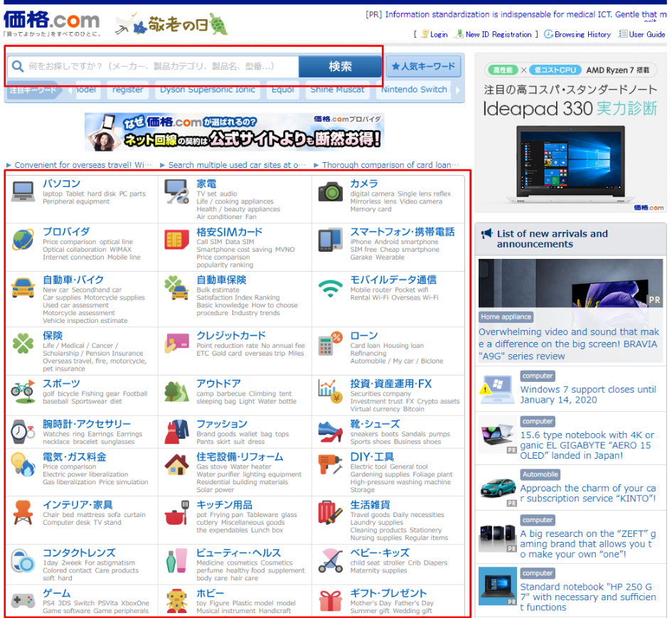Open the ★人気キーワード popular keywords button
This screenshot has height=618, width=672.
[423, 66]
